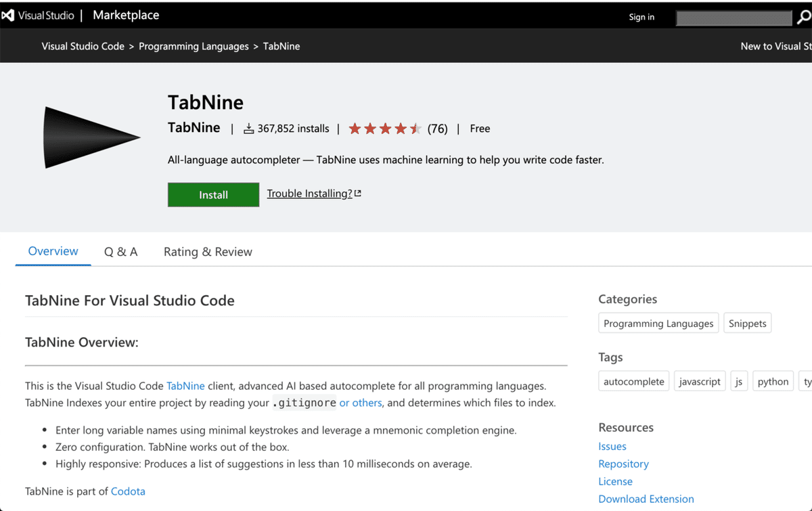
Task: Click the download icon beside installs count
Action: [248, 128]
